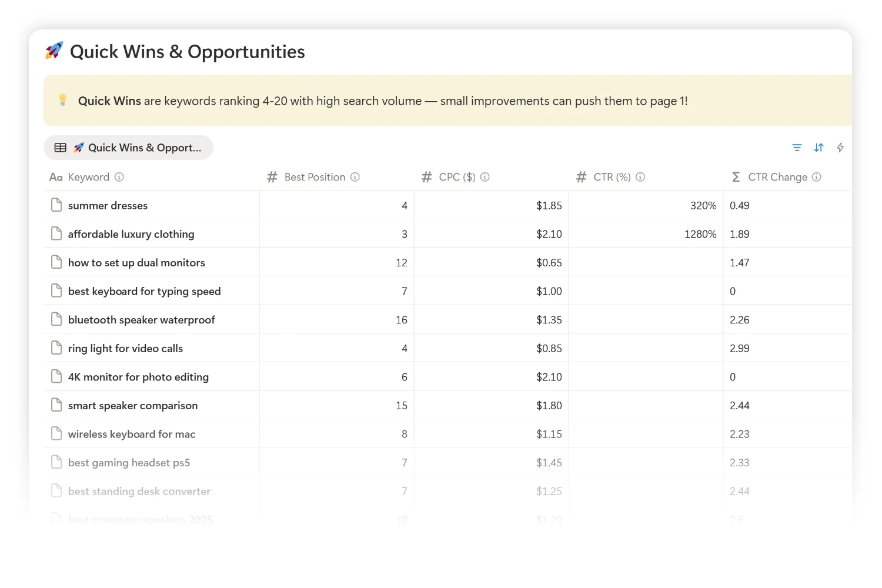This screenshot has width=882, height=588.
Task: Open wireless keyboard for mac entry
Action: pos(132,435)
